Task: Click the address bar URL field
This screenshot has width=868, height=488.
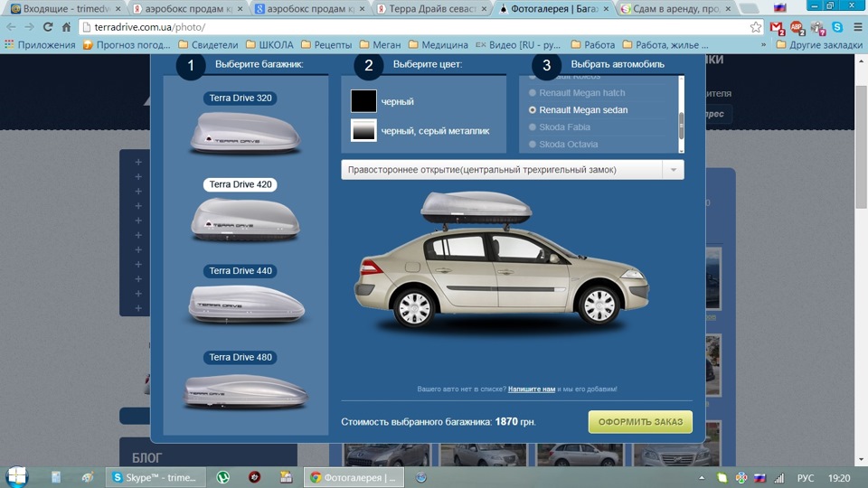Action: (x=420, y=27)
